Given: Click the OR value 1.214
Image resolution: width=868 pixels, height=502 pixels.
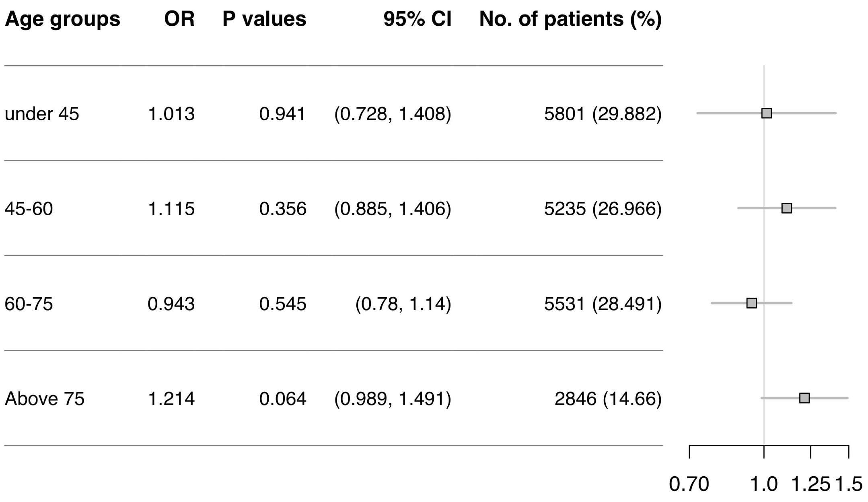Looking at the screenshot, I should 171,399.
